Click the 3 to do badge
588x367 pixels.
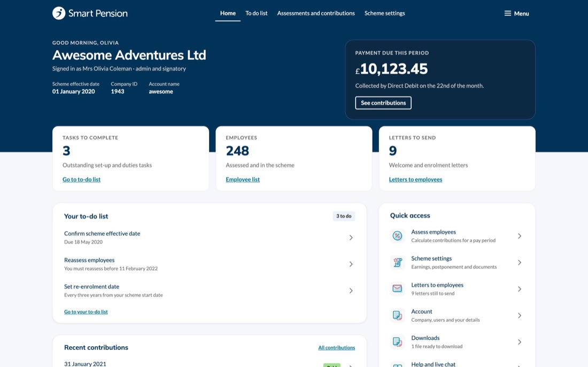pyautogui.click(x=344, y=216)
